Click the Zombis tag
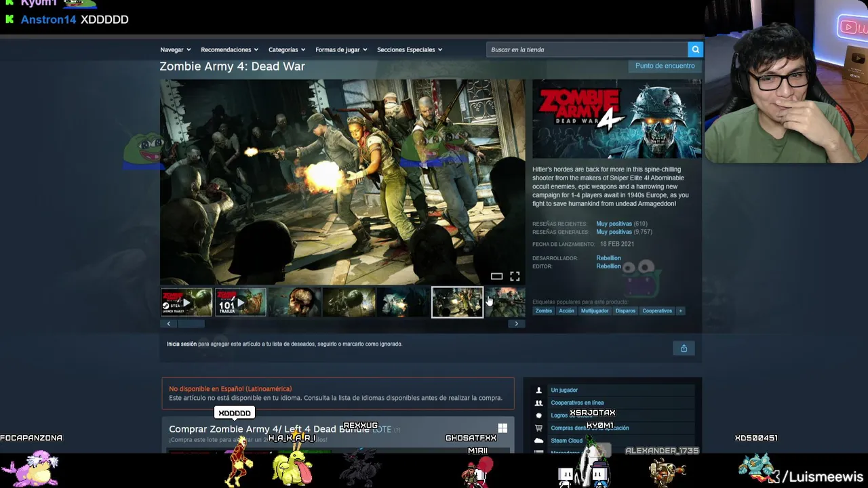The image size is (868, 488). pyautogui.click(x=544, y=311)
